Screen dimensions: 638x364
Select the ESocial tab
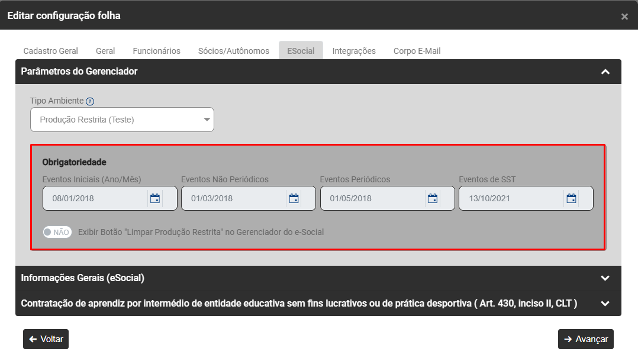coord(301,51)
